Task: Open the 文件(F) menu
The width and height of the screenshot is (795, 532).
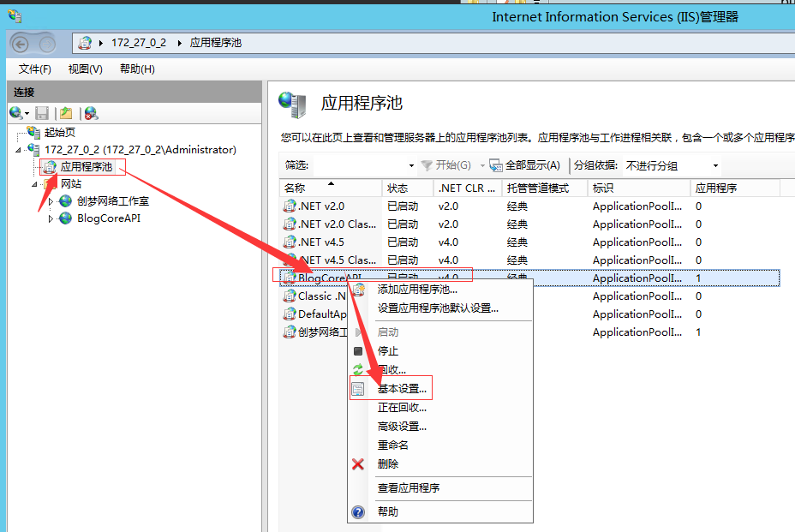Action: (x=35, y=69)
